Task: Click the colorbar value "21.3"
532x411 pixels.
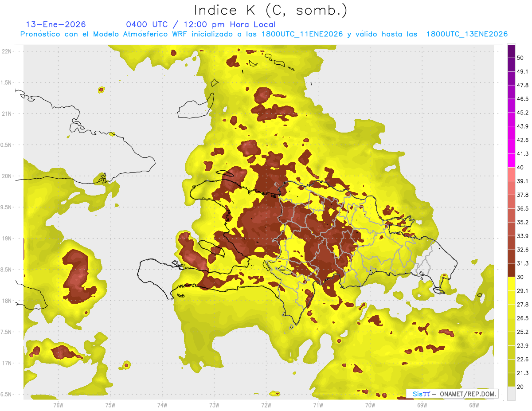Action: tap(523, 373)
